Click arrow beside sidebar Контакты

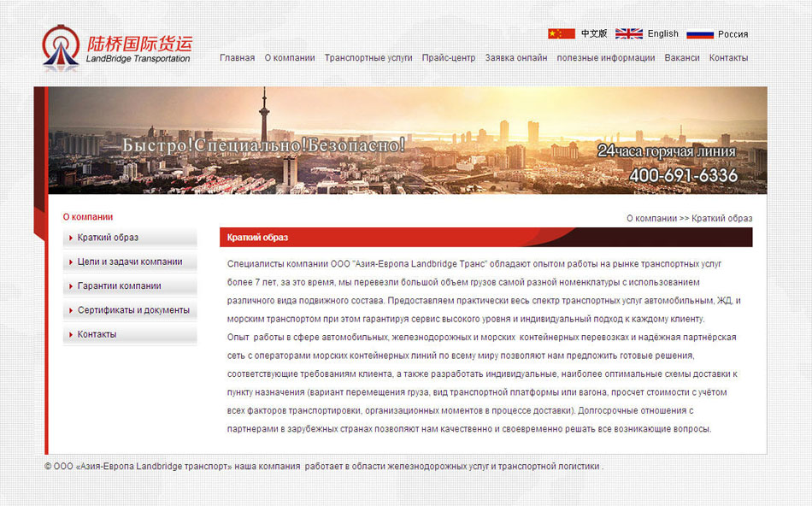click(71, 335)
